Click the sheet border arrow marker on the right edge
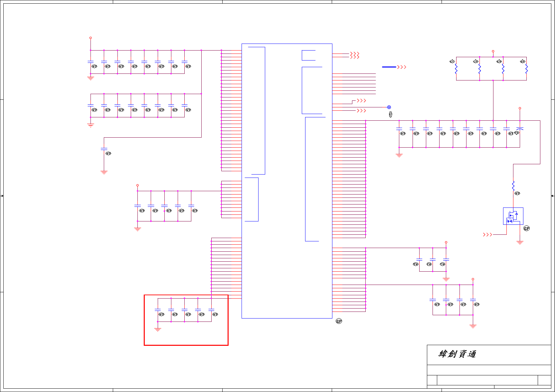This screenshot has width=555, height=392. pos(553,196)
